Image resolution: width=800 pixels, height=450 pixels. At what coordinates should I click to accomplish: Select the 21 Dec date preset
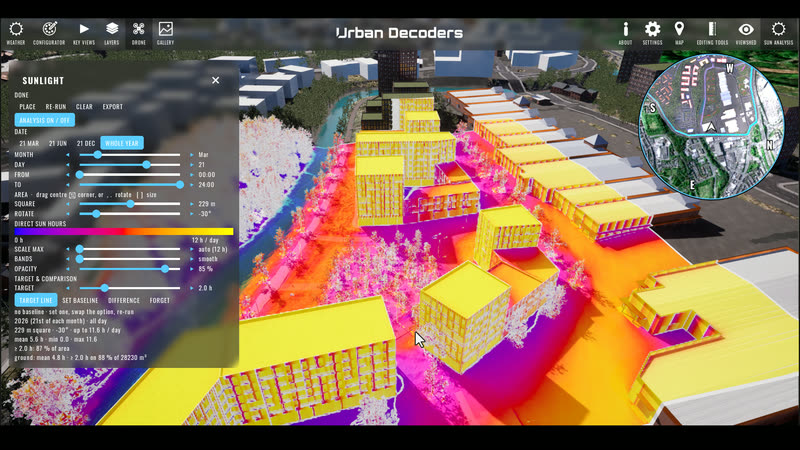click(86, 143)
